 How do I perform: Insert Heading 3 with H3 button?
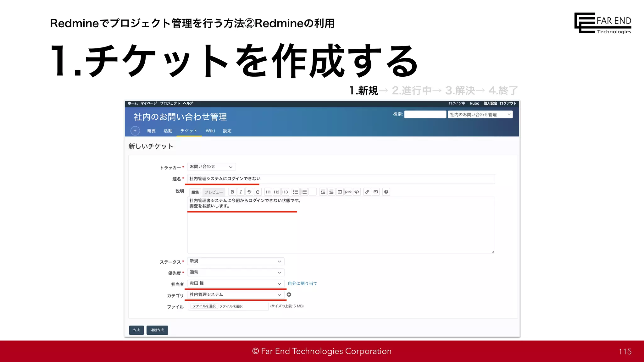[285, 192]
